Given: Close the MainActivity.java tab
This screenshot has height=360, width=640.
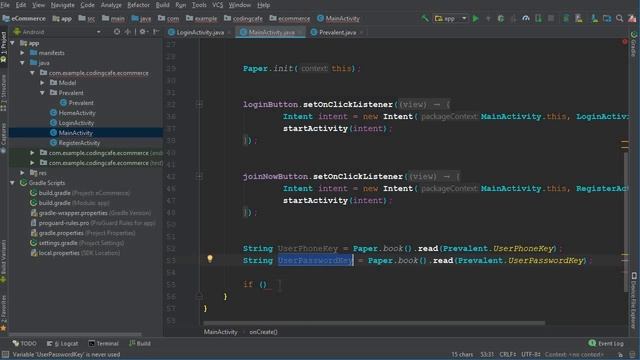Looking at the screenshot, I should [300, 33].
